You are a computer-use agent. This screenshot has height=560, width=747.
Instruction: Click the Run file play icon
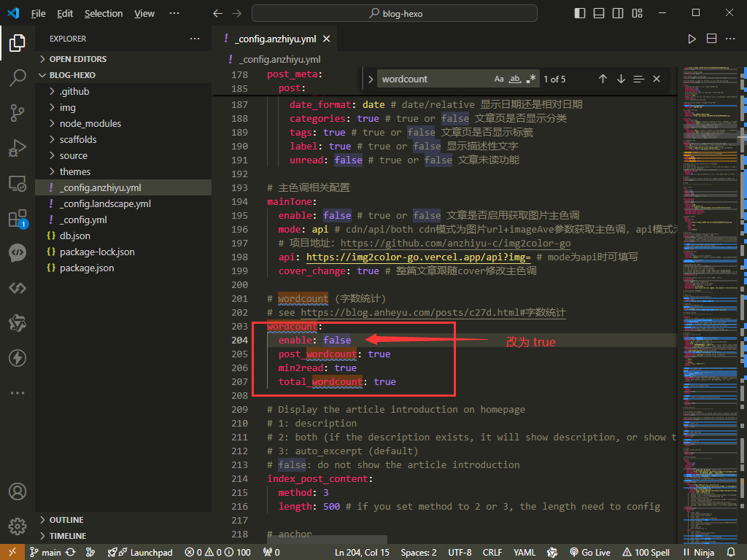[x=692, y=39]
